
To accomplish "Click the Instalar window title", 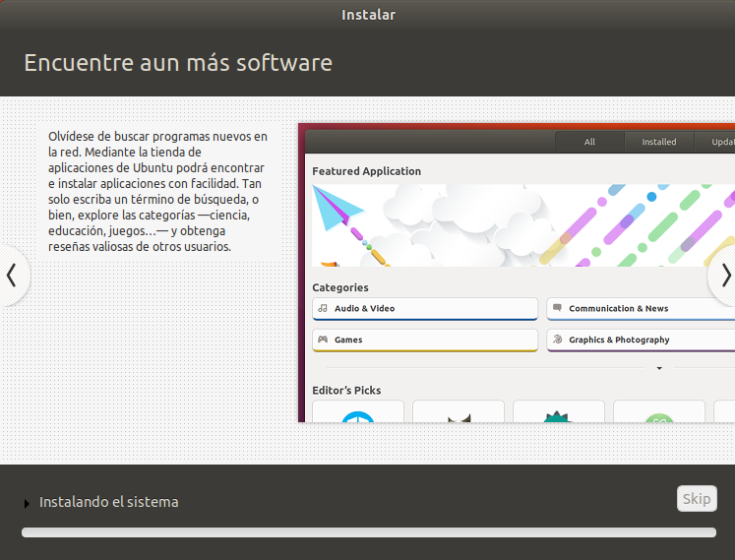I will pos(368,15).
